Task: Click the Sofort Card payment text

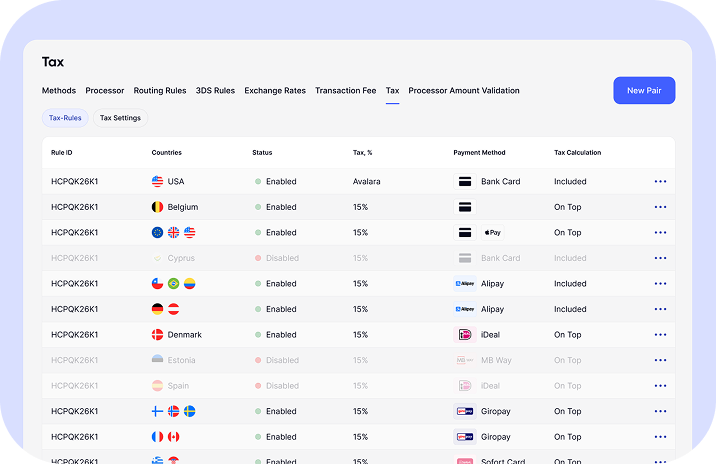Action: [x=503, y=461]
